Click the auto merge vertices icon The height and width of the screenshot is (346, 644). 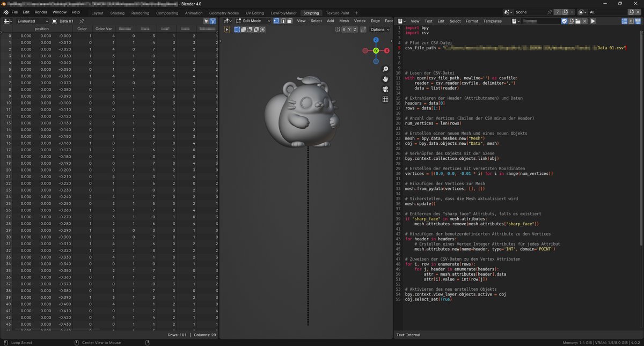[x=363, y=30]
